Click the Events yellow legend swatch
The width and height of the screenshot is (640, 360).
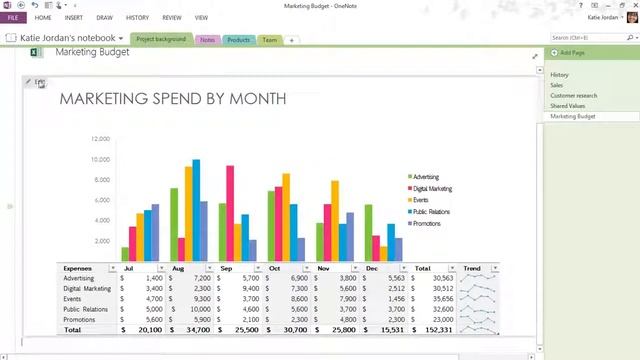tap(410, 200)
